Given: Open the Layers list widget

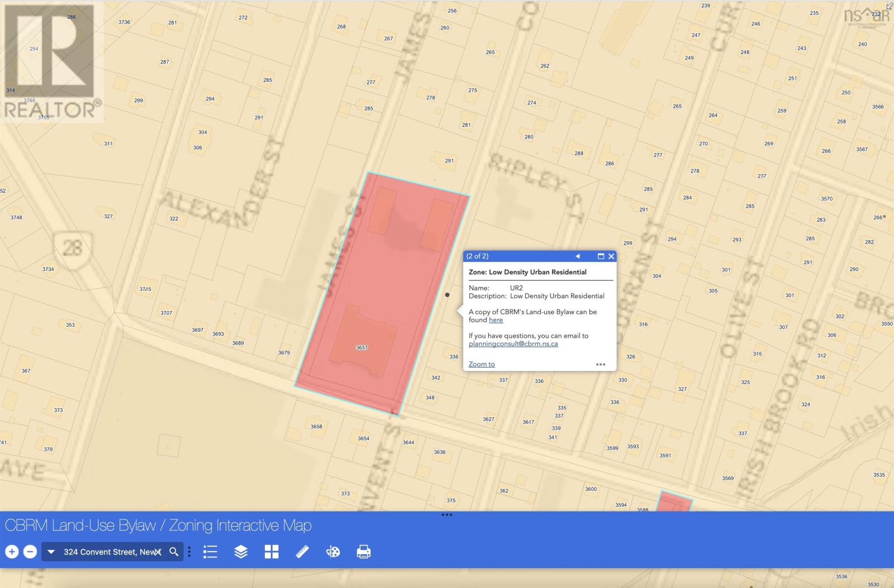Looking at the screenshot, I should 241,552.
